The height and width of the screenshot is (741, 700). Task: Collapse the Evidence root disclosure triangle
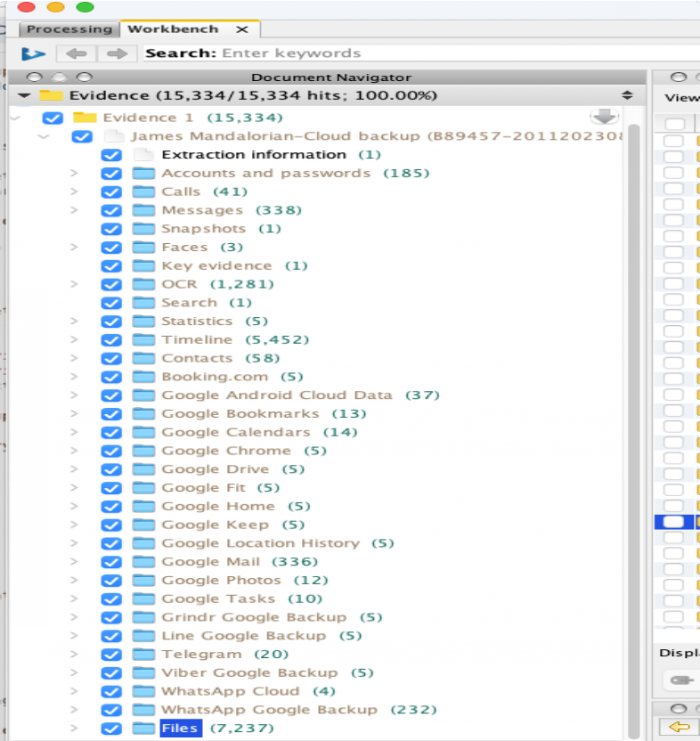click(23, 95)
